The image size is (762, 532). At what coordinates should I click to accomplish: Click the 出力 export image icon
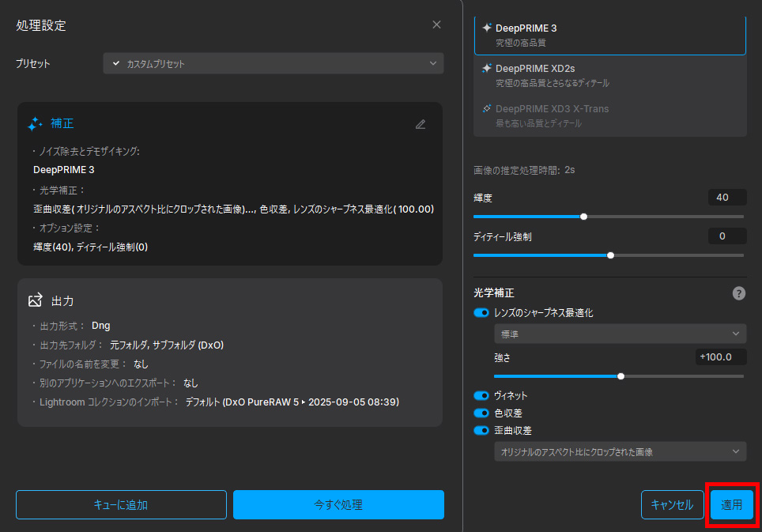click(35, 300)
